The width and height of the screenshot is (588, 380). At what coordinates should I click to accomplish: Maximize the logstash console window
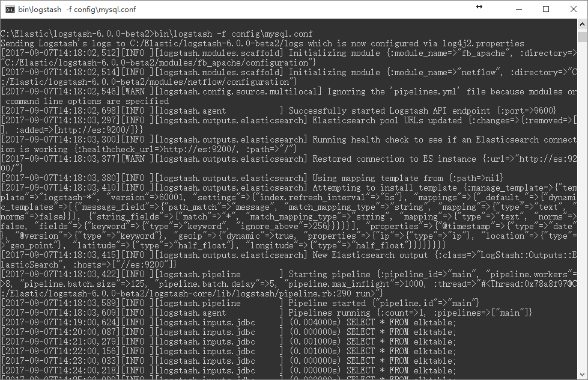coord(546,10)
